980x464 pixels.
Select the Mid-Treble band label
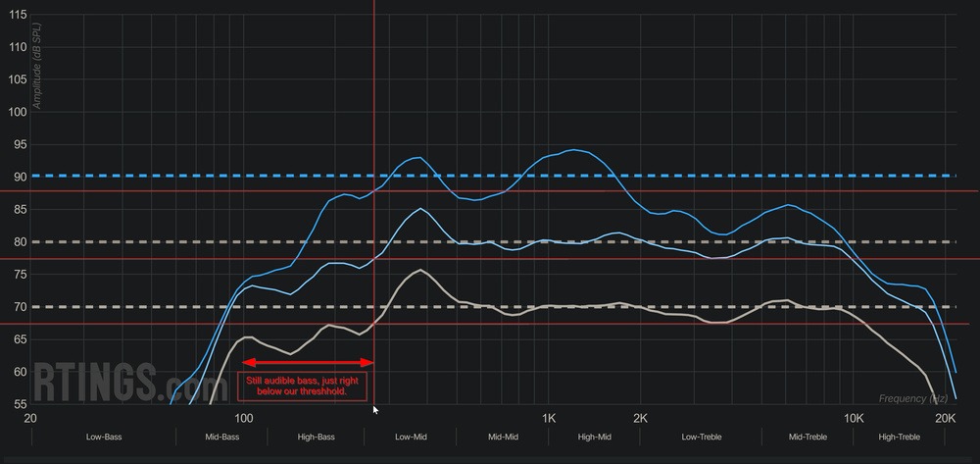point(809,437)
